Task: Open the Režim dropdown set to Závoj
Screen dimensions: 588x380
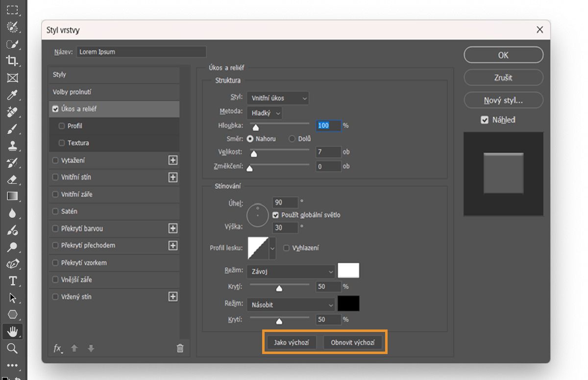Action: tap(291, 271)
